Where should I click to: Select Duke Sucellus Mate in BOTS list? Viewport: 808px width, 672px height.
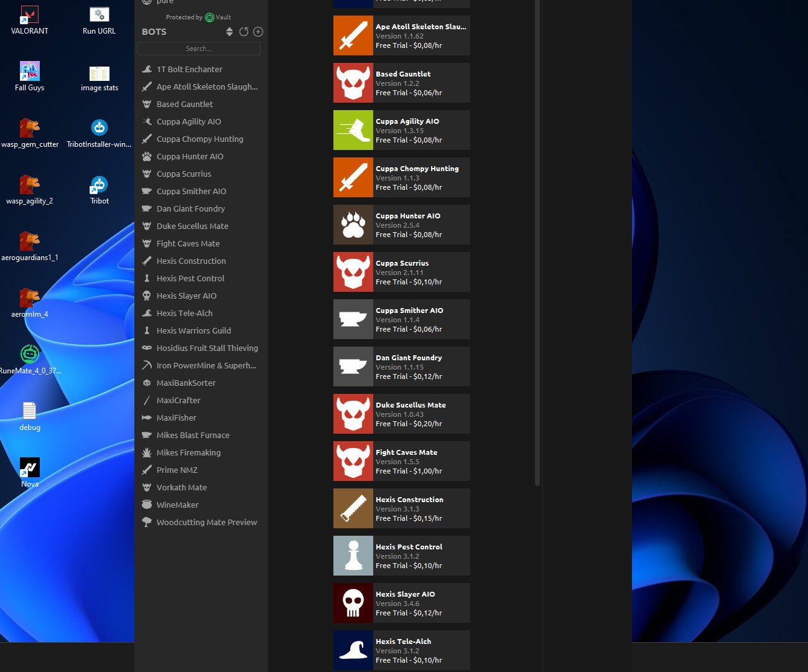coord(201,226)
